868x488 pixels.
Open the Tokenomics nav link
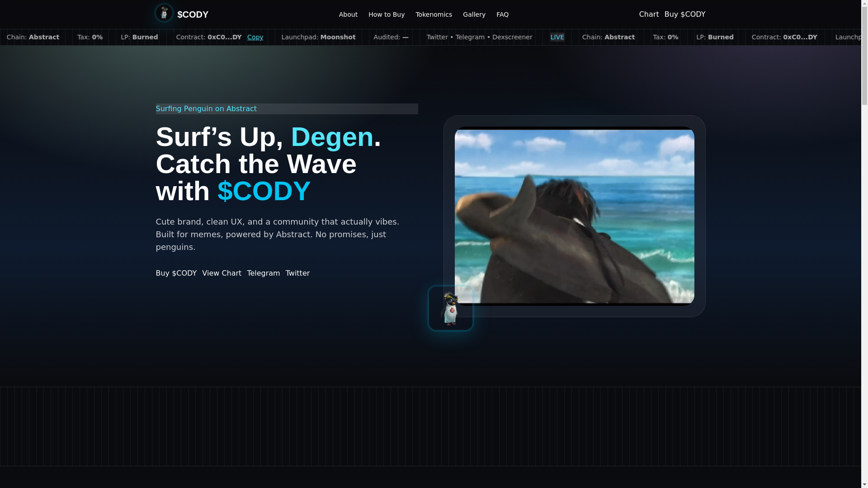point(434,14)
